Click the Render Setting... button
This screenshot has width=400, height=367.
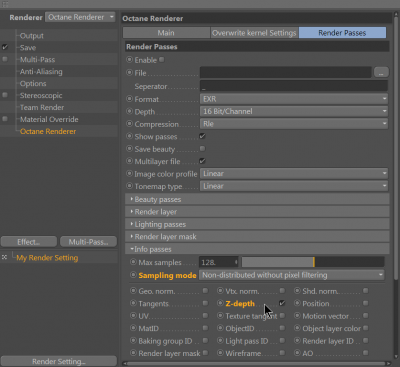click(x=59, y=361)
